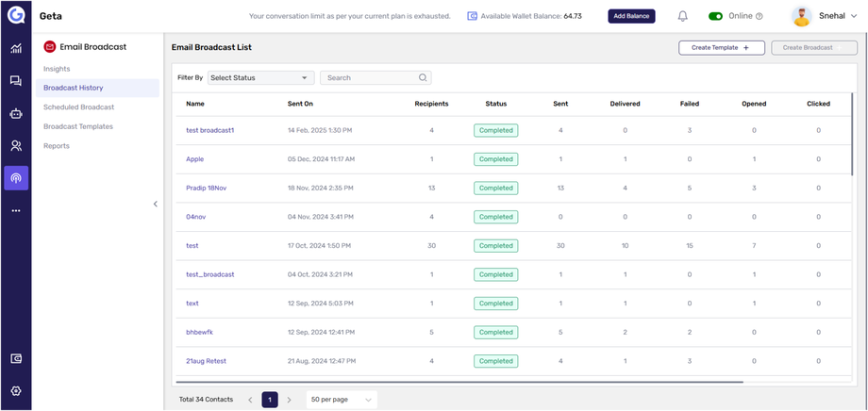Open the bot sidebar icon
Image resolution: width=868 pixels, height=411 pixels.
click(x=16, y=114)
